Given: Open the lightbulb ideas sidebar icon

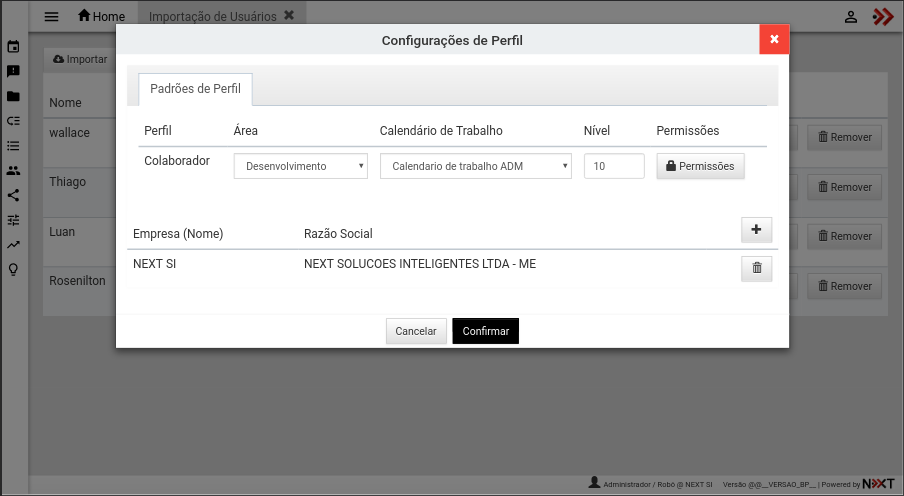Looking at the screenshot, I should coord(13,269).
